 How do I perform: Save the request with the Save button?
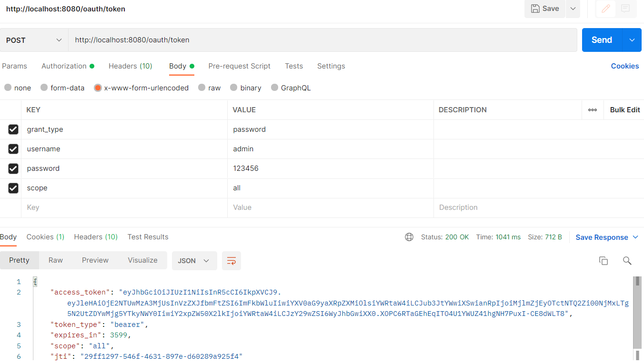pyautogui.click(x=544, y=9)
